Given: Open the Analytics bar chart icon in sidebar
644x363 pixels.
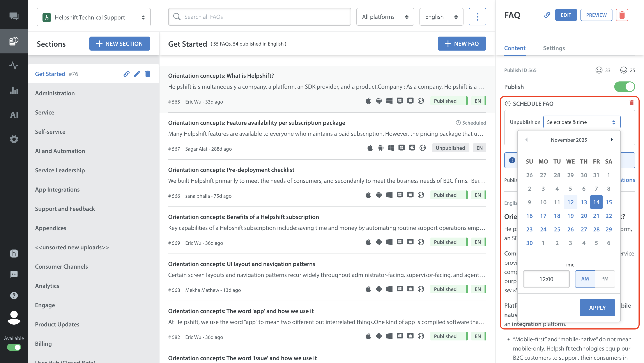Looking at the screenshot, I should pos(14,90).
